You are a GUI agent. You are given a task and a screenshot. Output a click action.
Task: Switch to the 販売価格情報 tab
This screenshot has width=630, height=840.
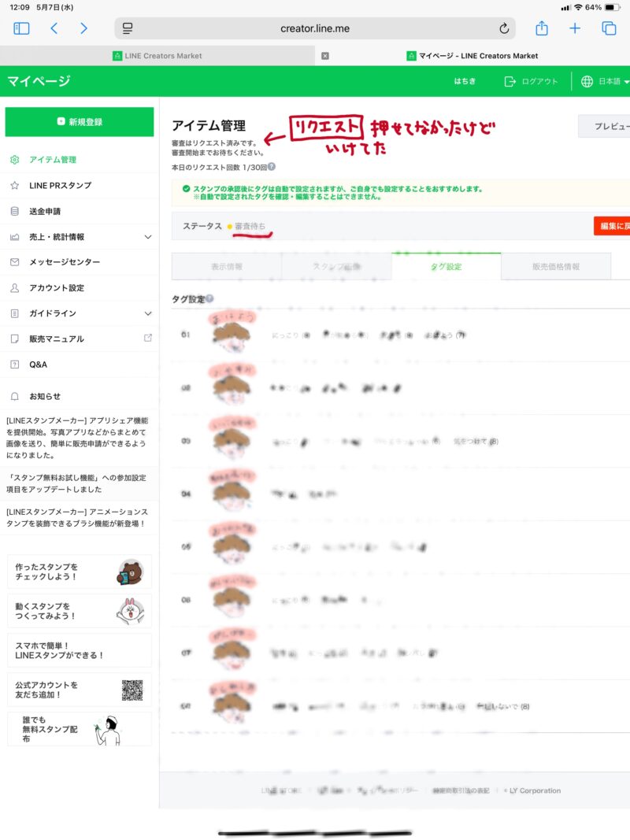coord(556,266)
